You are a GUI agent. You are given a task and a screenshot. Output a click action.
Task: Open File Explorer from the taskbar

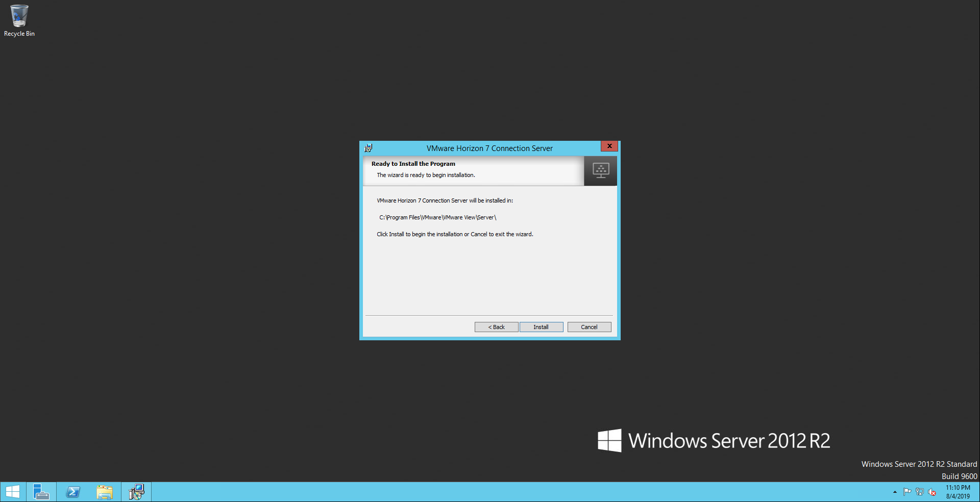point(105,492)
